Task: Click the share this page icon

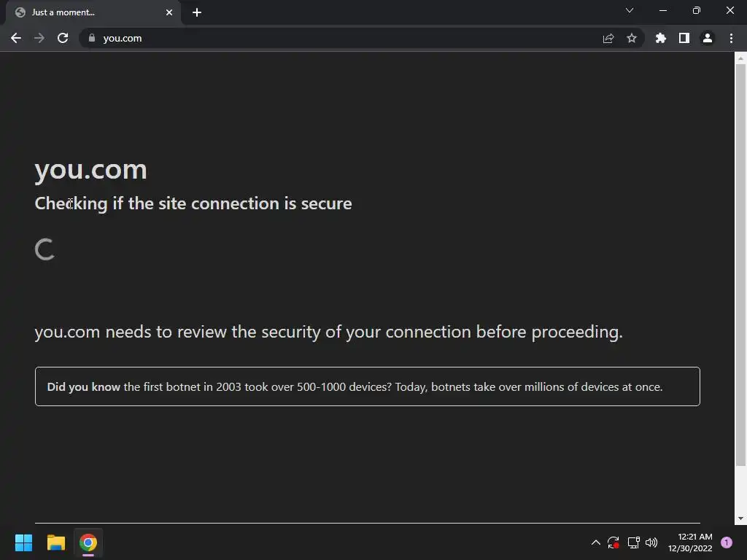Action: [x=608, y=39]
